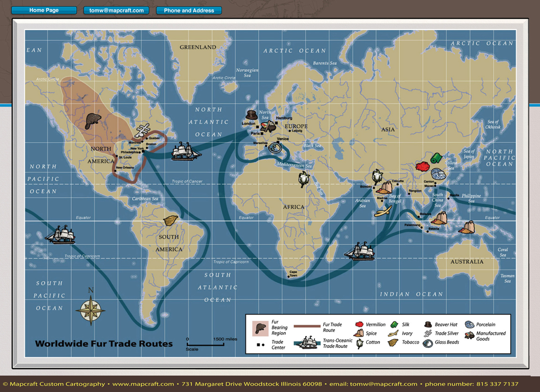Select the Beaver Hat legend icon
Image resolution: width=540 pixels, height=392 pixels.
[428, 324]
